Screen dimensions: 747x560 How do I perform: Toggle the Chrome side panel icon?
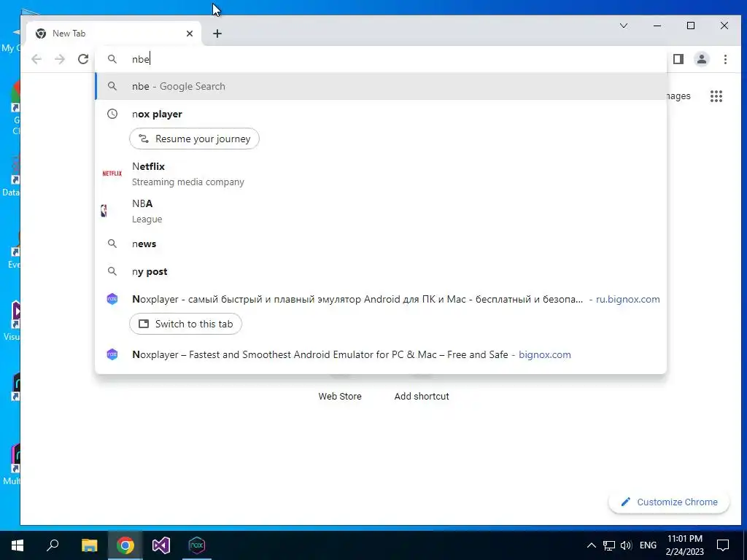tap(678, 59)
